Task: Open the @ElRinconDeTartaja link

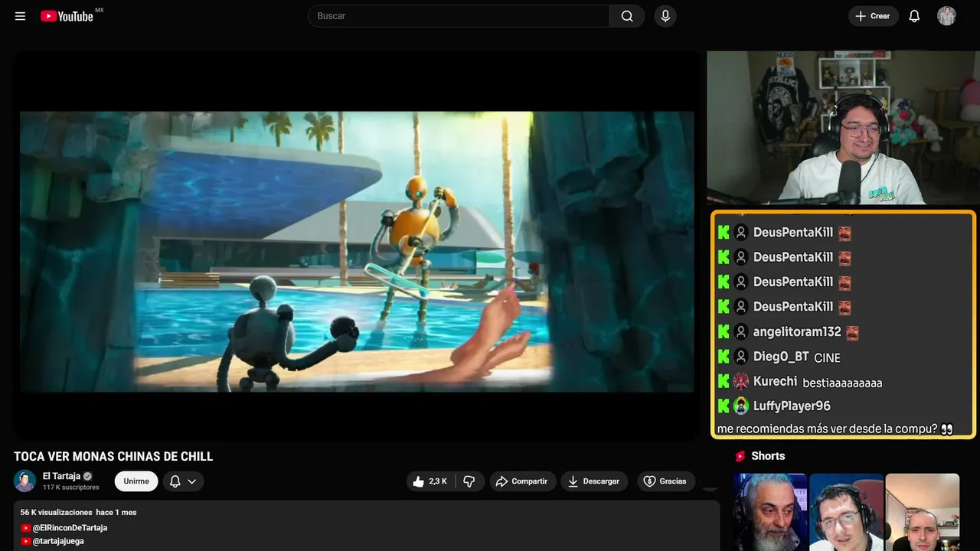Action: pos(70,528)
